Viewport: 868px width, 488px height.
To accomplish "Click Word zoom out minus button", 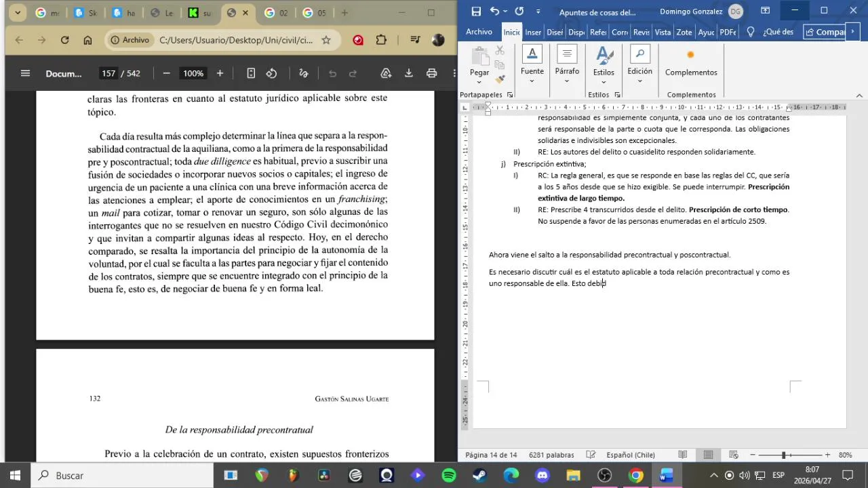I will click(753, 455).
